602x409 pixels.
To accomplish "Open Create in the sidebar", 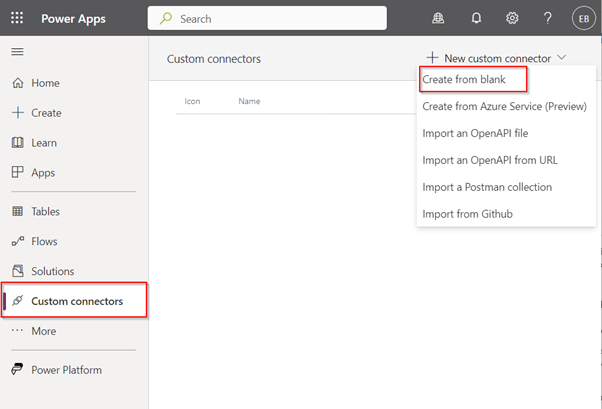I will [46, 113].
